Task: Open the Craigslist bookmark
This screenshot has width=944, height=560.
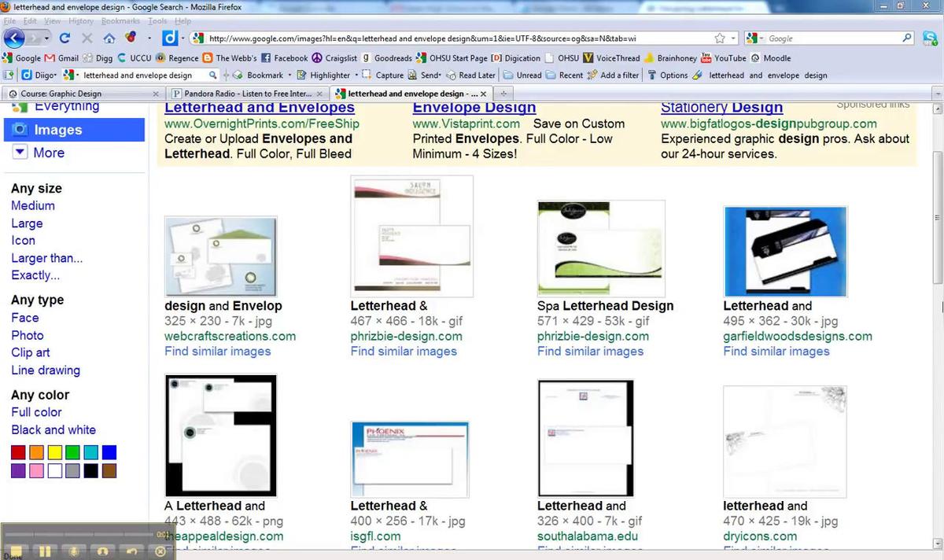Action: point(335,58)
